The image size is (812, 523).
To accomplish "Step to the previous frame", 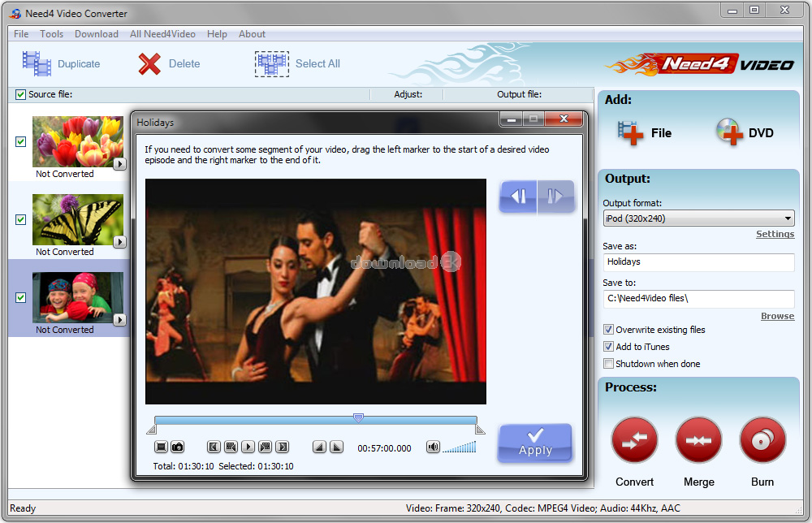I will click(x=231, y=447).
